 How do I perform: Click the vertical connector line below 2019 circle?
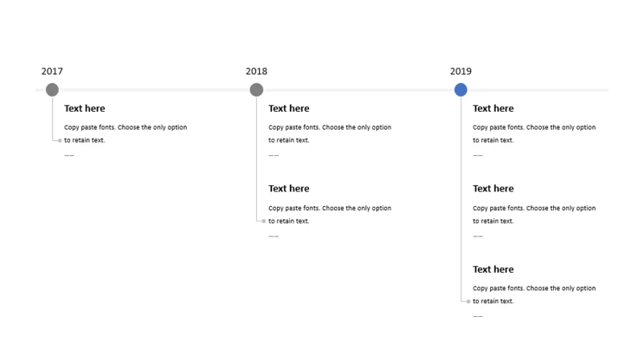(x=460, y=199)
